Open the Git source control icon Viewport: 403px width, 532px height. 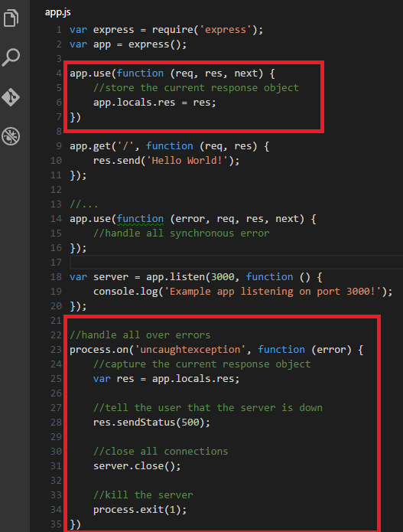[11, 97]
